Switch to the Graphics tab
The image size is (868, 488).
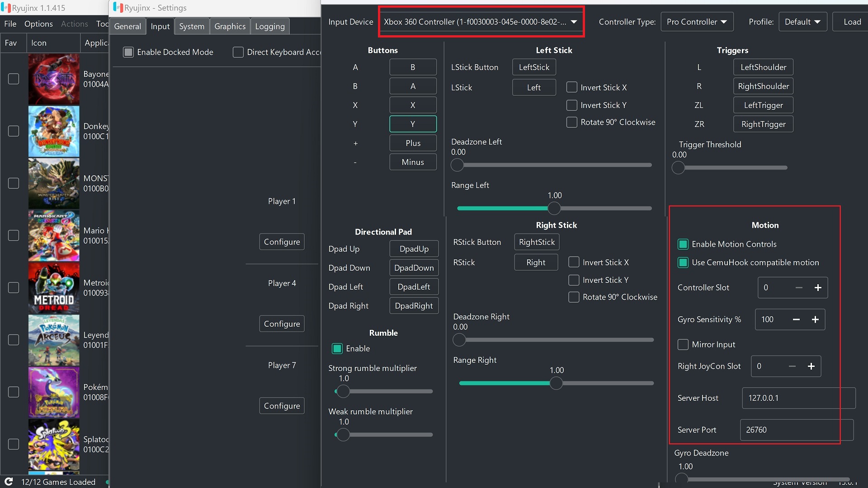click(229, 26)
